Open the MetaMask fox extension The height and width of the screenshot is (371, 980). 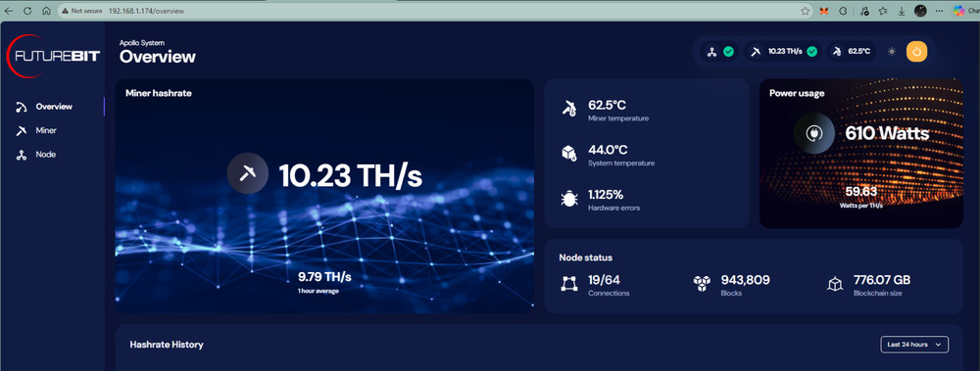pos(824,11)
